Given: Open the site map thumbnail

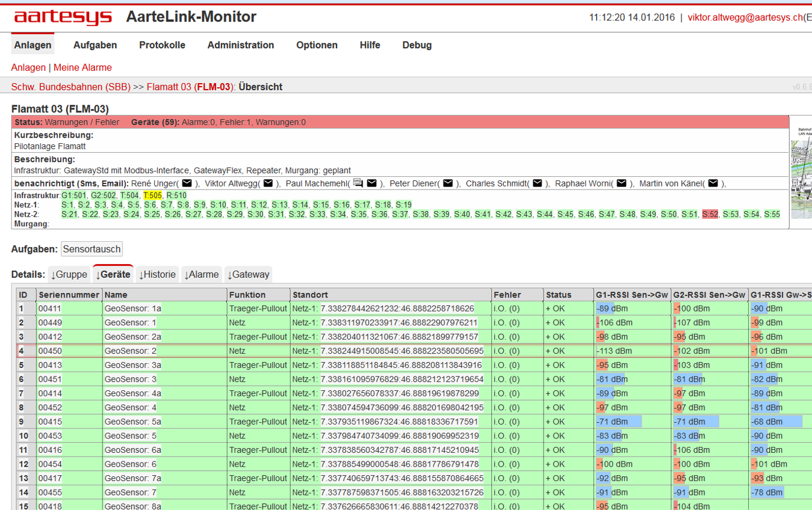Looking at the screenshot, I should point(801,171).
